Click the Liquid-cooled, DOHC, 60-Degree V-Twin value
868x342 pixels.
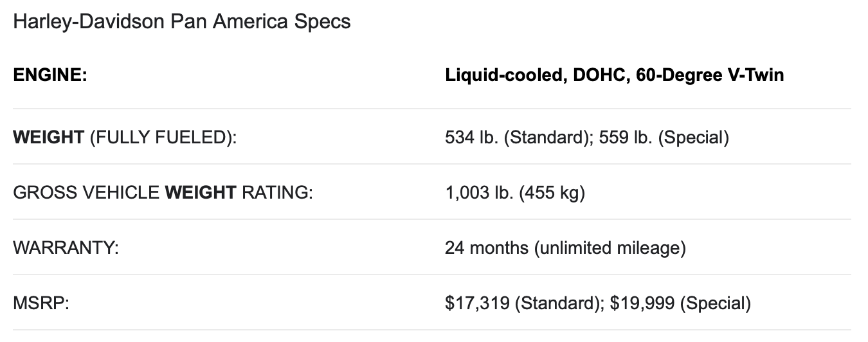click(614, 75)
